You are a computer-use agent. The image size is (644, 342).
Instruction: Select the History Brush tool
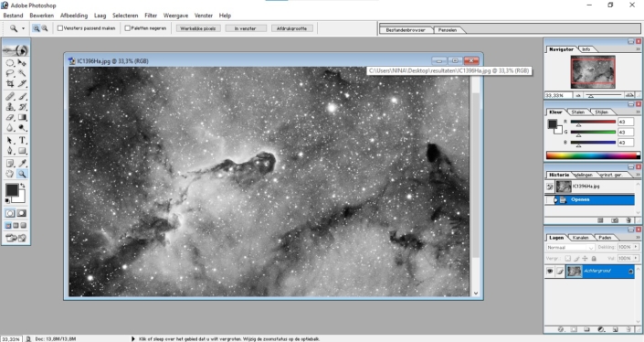22,107
